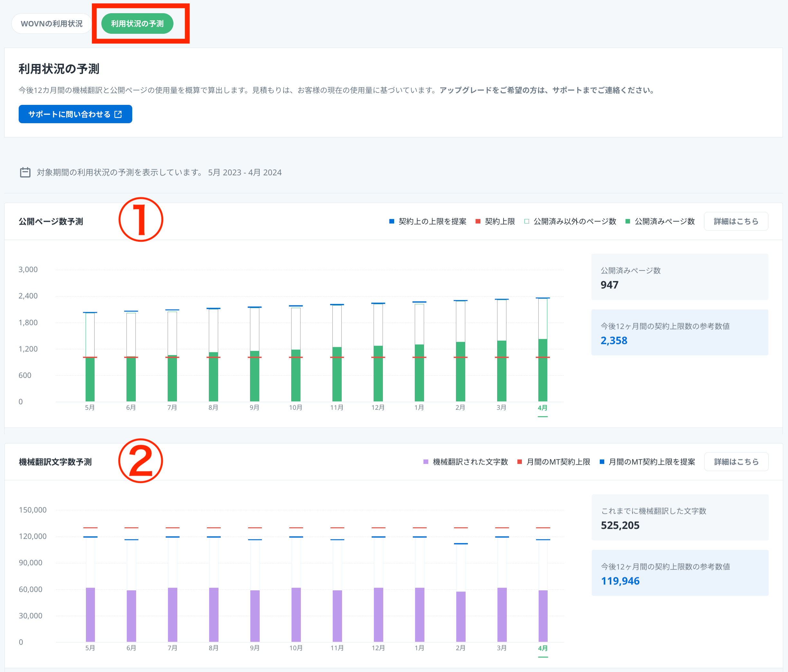788x672 pixels.
Task: Click the 5月 2023 - 4月 2024 period text
Action: click(x=245, y=172)
